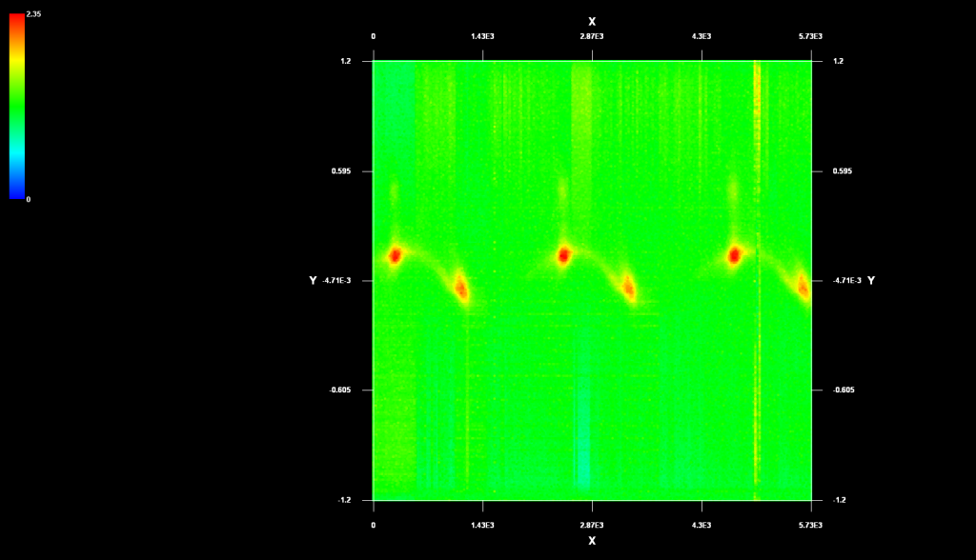Click the 5.73E3 tick label on bottom axis
This screenshot has width=976, height=560.
pyautogui.click(x=810, y=525)
